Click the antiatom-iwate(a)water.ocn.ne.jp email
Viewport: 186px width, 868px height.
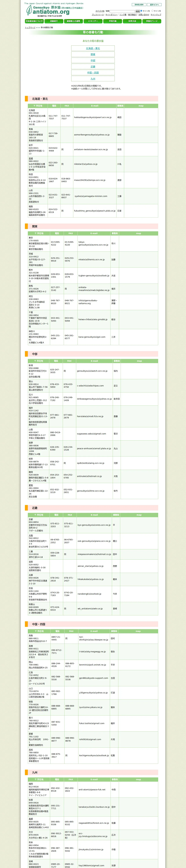pos(91,149)
